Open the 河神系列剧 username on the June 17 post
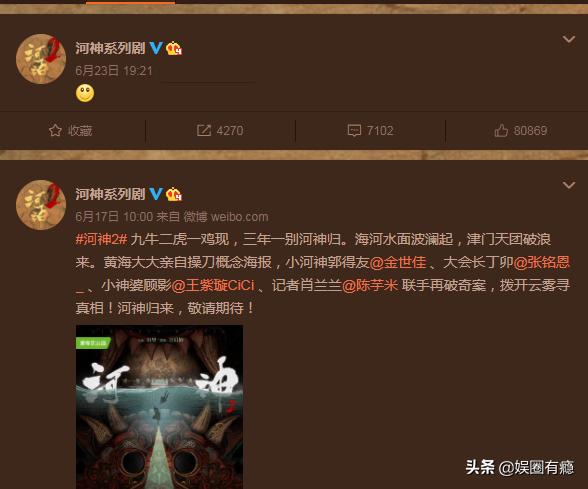Image resolution: width=588 pixels, height=489 pixels. 110,194
